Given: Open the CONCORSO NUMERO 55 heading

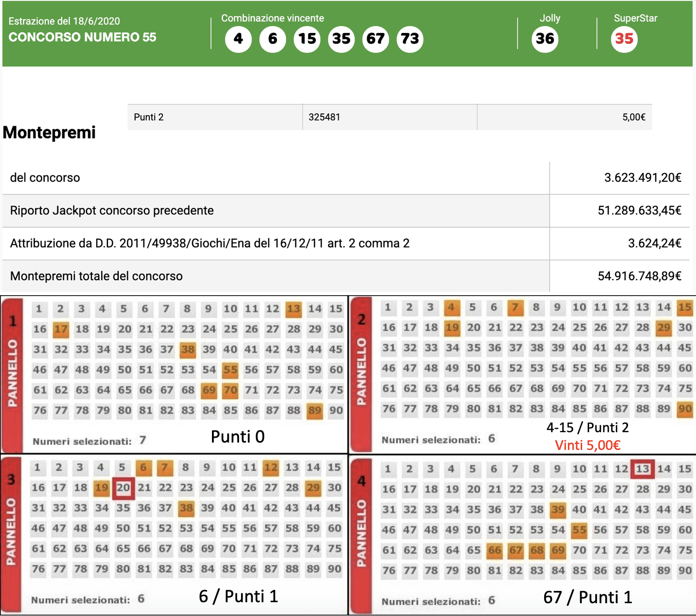Looking at the screenshot, I should [x=82, y=37].
